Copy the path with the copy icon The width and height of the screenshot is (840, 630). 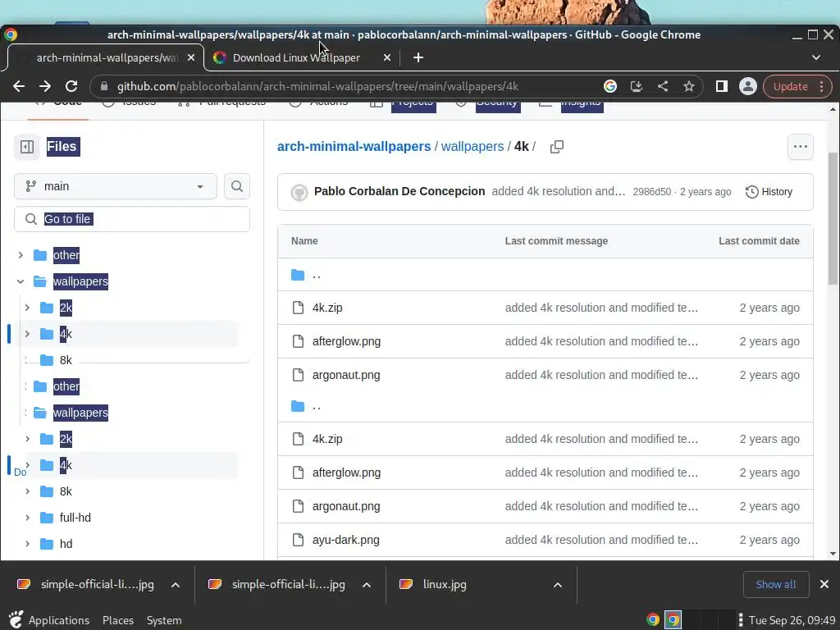click(557, 147)
